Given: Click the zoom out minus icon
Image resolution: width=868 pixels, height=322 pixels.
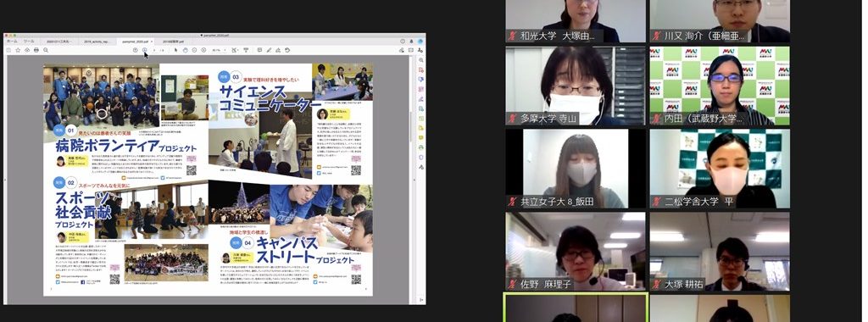Looking at the screenshot, I should coord(194,50).
